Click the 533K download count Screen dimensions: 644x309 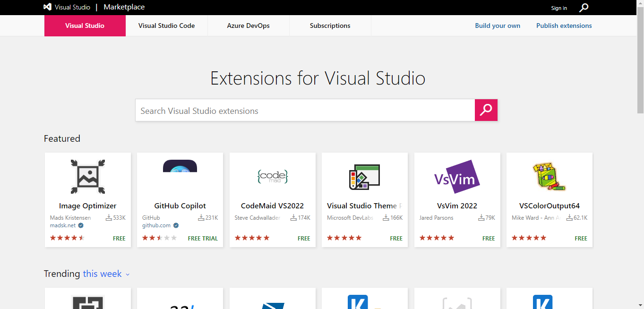pos(120,218)
